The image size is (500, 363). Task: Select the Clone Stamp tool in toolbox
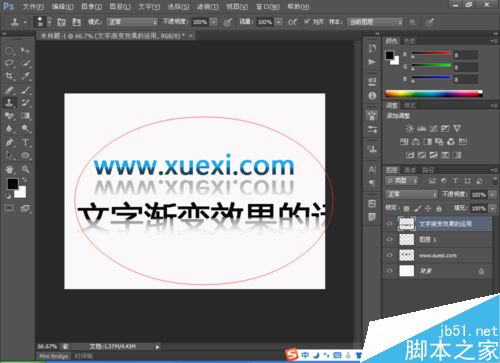(9, 103)
